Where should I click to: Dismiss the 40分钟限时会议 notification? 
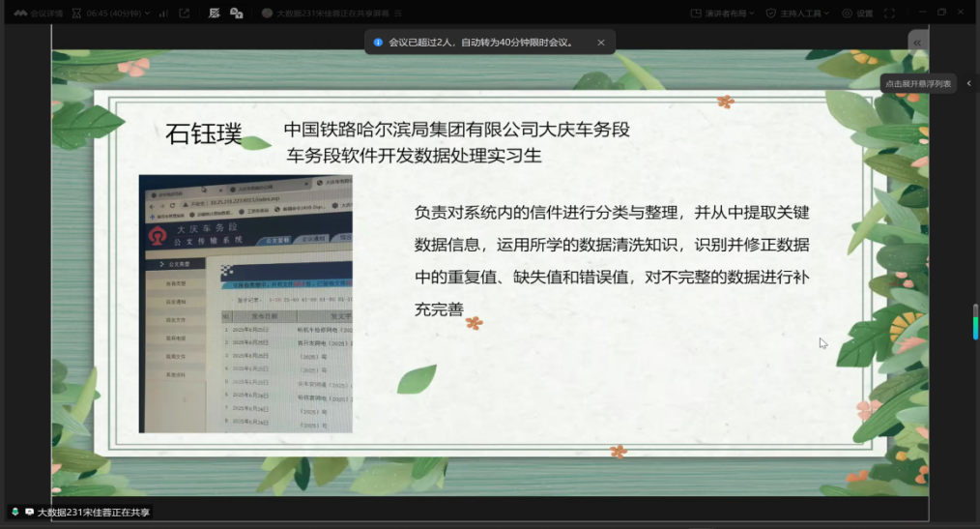[600, 43]
